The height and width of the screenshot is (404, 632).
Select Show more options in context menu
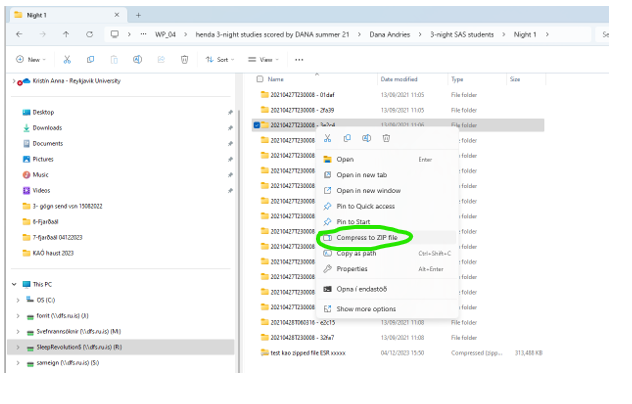coord(365,309)
